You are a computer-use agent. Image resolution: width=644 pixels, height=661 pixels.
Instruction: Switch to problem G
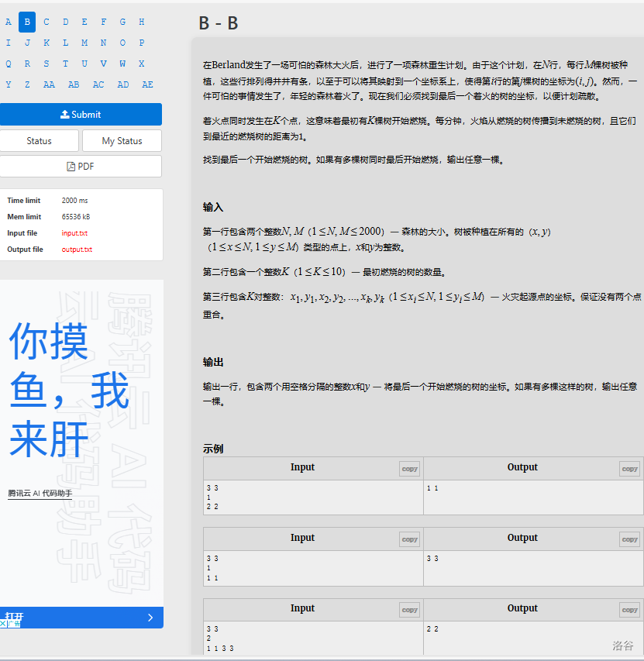122,22
